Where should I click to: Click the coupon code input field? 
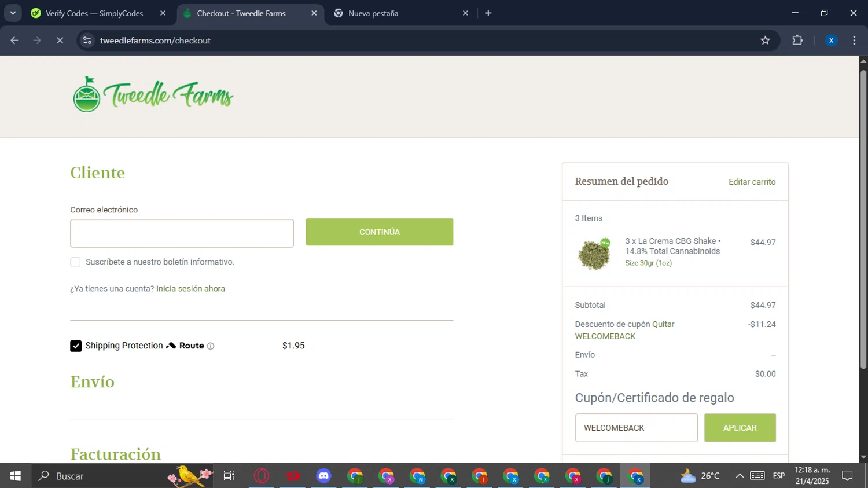click(x=636, y=428)
